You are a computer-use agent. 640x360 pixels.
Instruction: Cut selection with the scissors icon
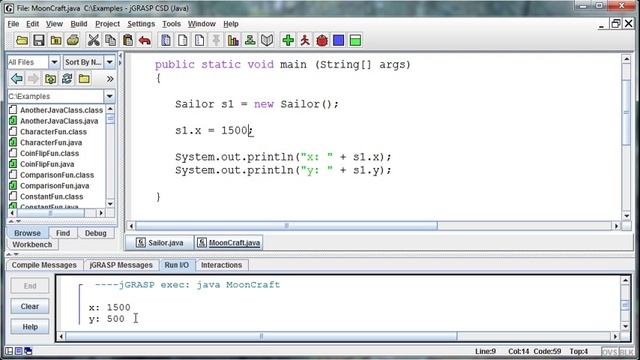click(93, 40)
